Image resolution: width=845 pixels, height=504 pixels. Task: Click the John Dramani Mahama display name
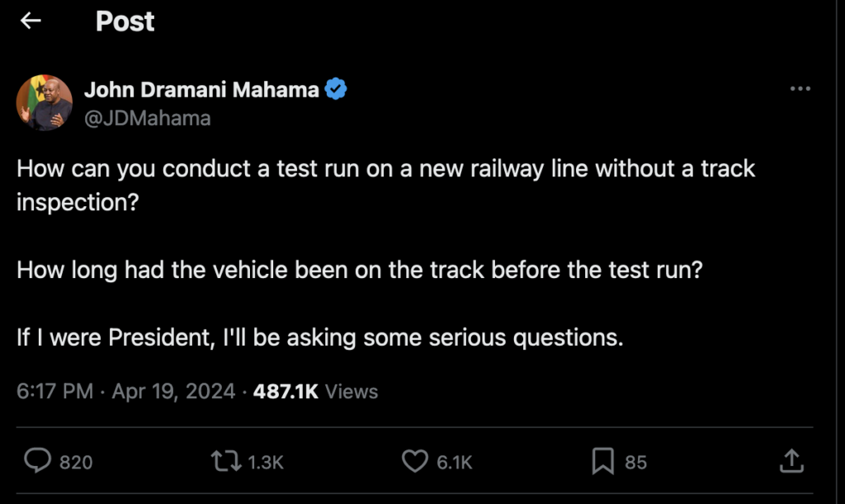[x=201, y=90]
